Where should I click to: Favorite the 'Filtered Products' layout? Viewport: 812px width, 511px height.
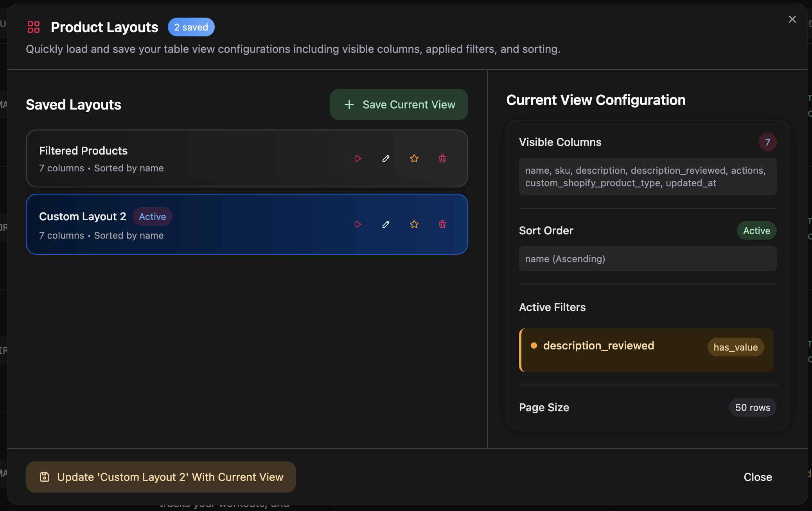(414, 159)
